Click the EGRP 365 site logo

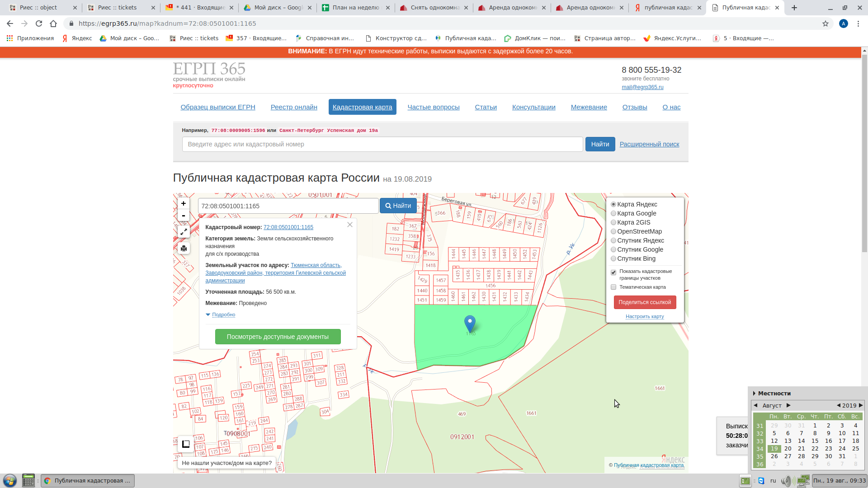[209, 75]
